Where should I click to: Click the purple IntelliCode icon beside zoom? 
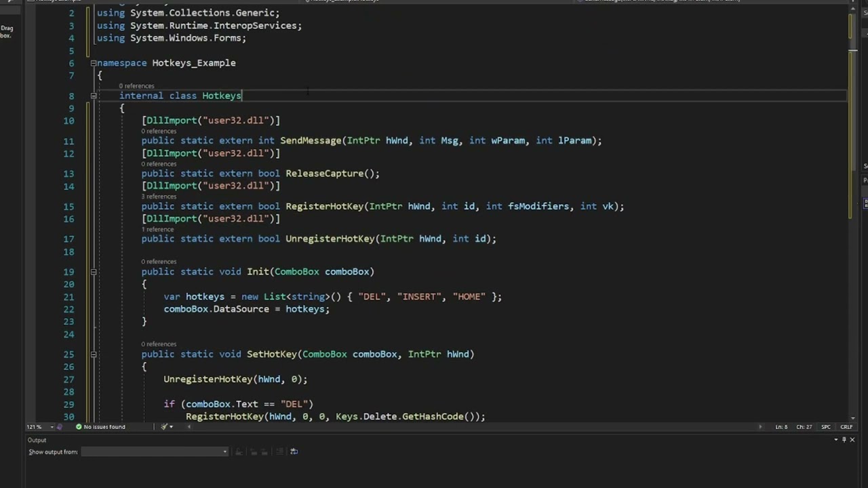pyautogui.click(x=59, y=427)
